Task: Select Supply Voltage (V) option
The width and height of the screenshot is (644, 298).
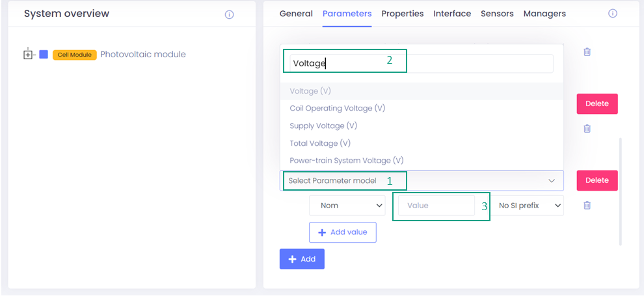Action: (323, 126)
